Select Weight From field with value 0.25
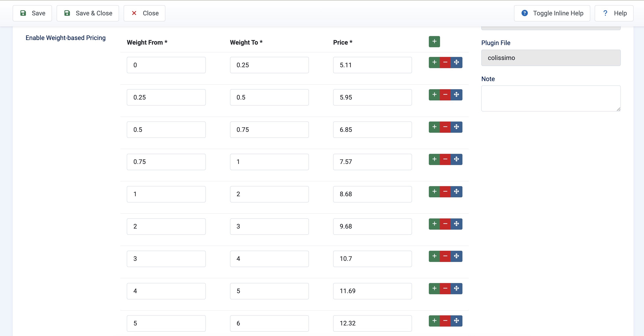Viewport: 644px width, 336px height. click(x=166, y=97)
